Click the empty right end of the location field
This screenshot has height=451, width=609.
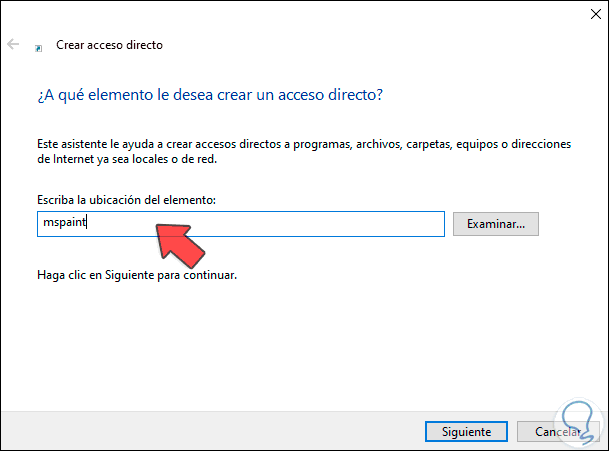[400, 223]
